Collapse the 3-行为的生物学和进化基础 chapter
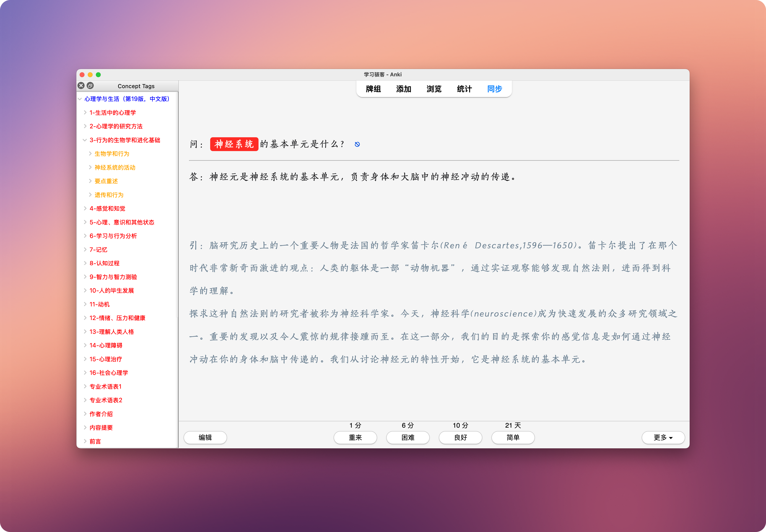Screen dimensions: 766x532 point(85,140)
